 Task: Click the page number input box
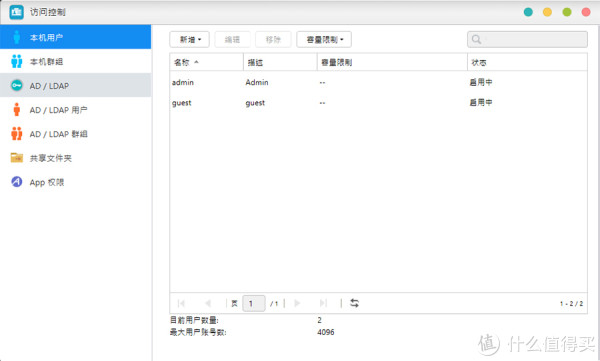coord(254,303)
